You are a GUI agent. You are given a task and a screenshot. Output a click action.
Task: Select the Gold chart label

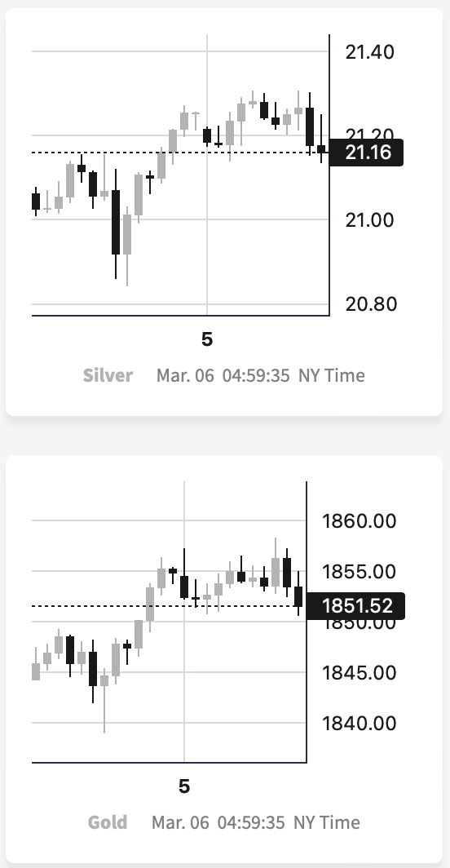tap(108, 822)
